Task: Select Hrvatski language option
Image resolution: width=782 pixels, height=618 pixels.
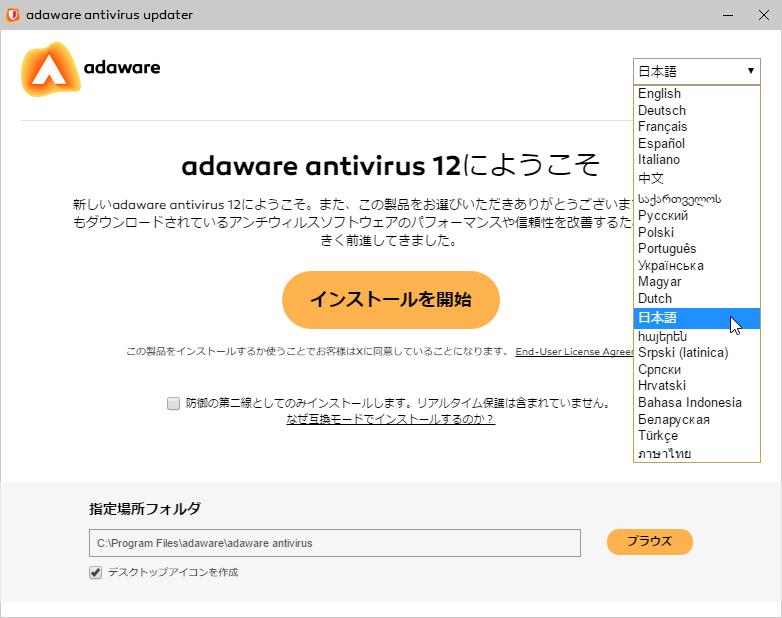Action: pos(696,386)
